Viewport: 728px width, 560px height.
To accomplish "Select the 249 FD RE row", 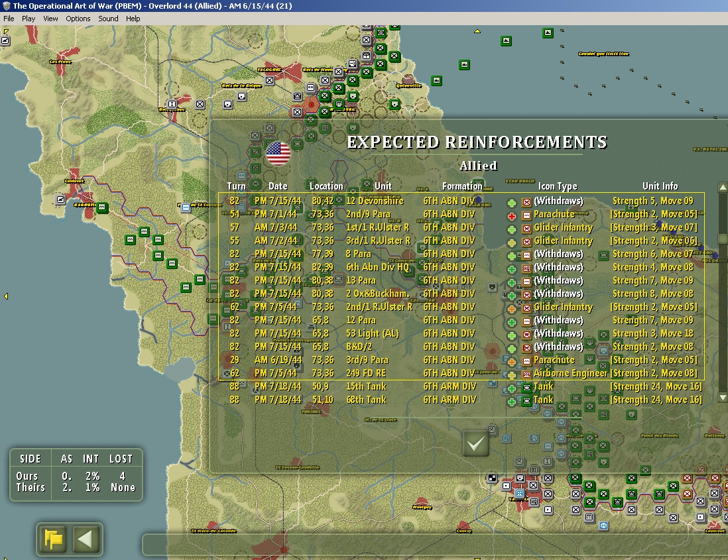I will (x=461, y=374).
